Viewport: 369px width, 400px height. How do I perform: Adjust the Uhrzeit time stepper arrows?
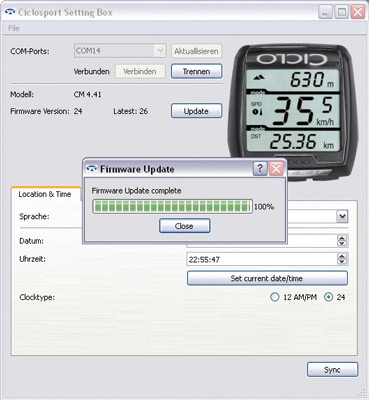[342, 259]
